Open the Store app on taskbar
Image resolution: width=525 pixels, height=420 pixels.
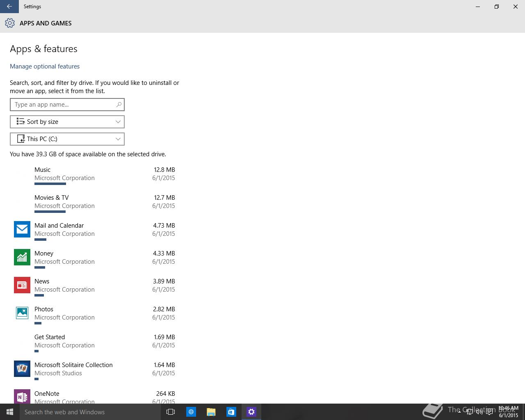tap(231, 412)
